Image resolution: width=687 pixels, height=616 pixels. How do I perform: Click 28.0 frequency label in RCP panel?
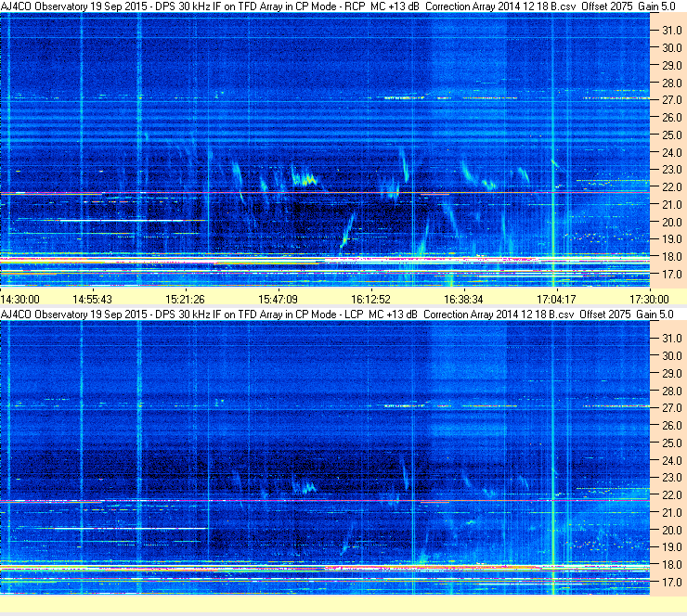pyautogui.click(x=672, y=83)
